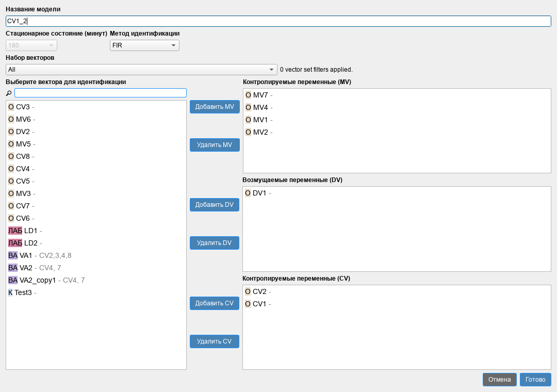Click the magnifier search icon
This screenshot has height=392, width=557.
pyautogui.click(x=9, y=93)
